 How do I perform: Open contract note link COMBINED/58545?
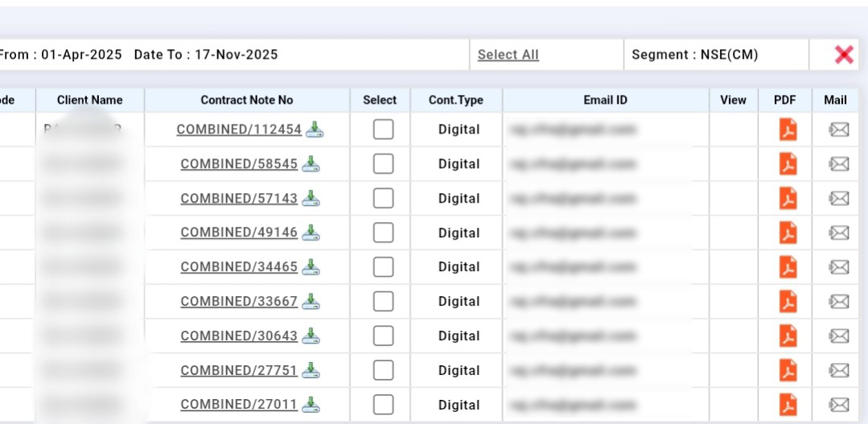point(238,164)
